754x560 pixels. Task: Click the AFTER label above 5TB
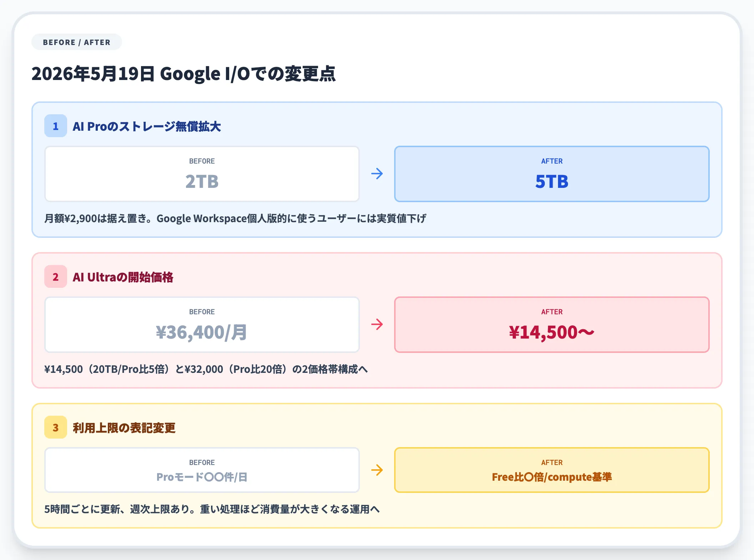552,161
